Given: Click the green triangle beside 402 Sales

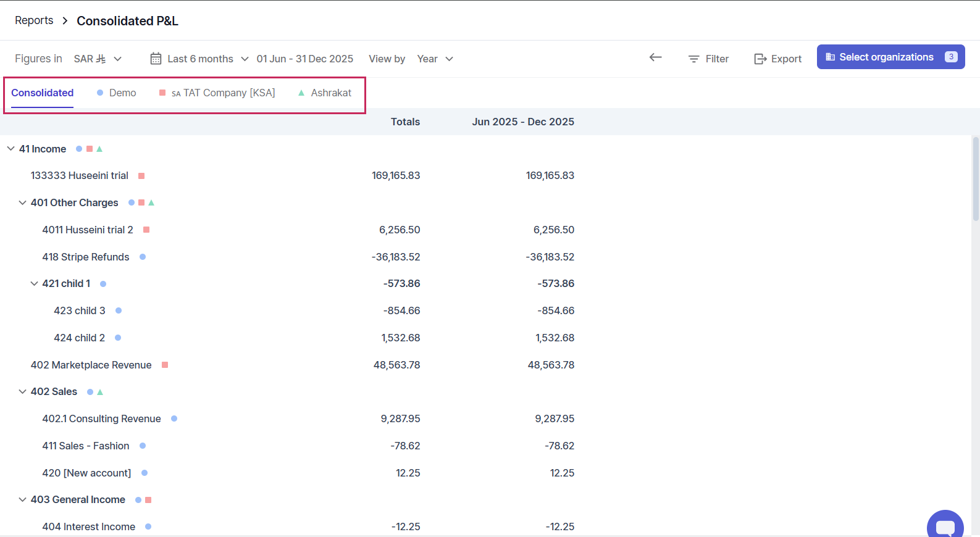Looking at the screenshot, I should (100, 392).
